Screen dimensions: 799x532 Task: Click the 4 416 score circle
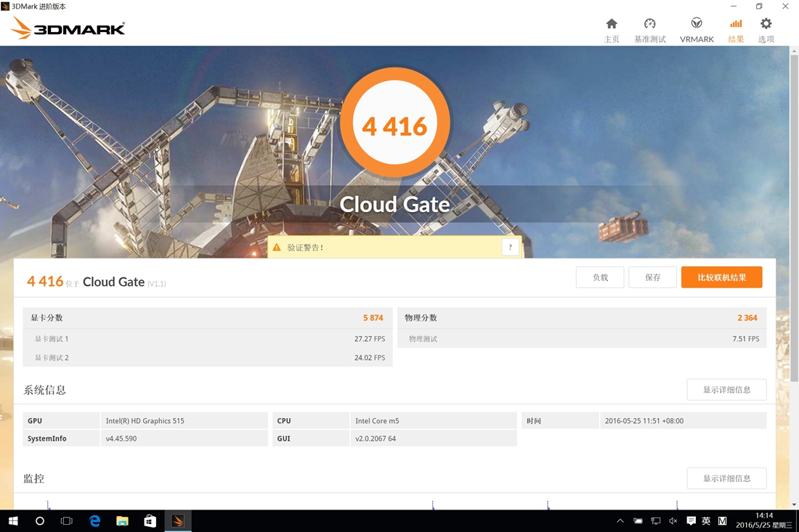(395, 123)
